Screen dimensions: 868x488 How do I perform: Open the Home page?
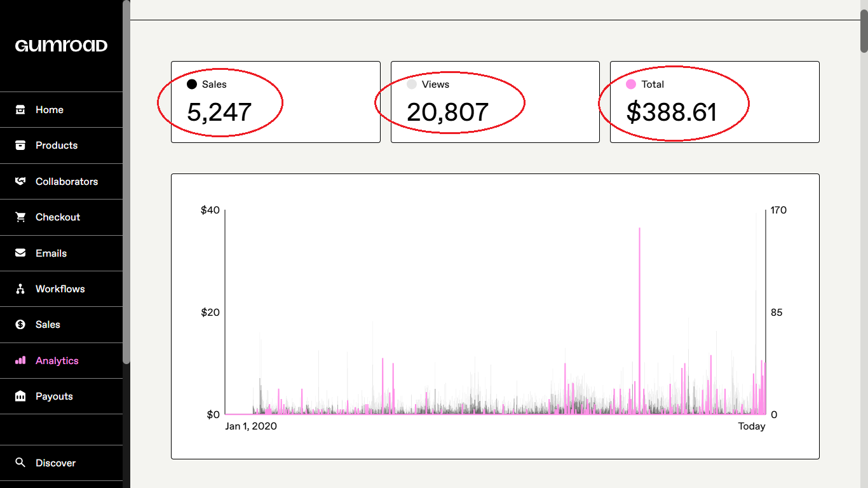(61, 110)
